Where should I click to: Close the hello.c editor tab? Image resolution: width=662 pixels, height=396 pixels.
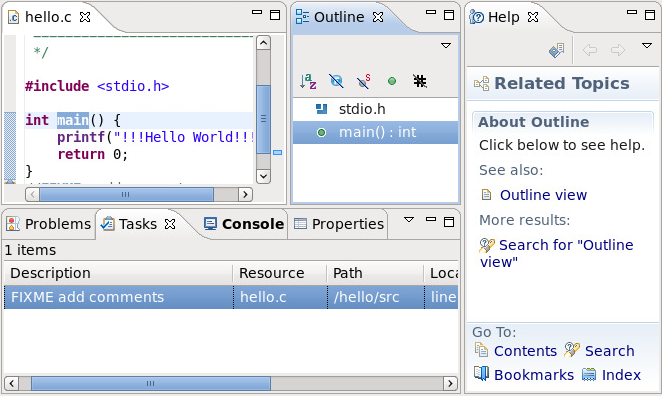(x=85, y=17)
